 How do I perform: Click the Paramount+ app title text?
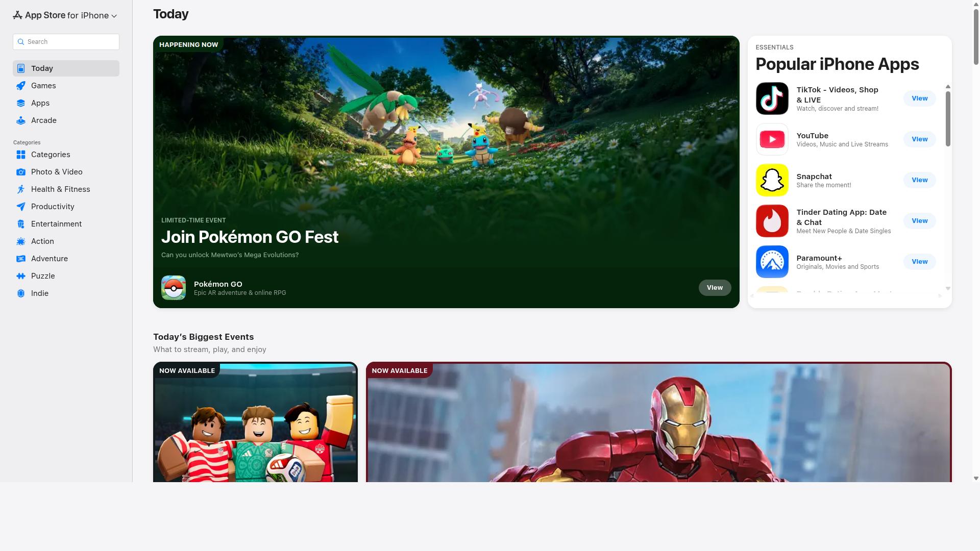(x=819, y=258)
